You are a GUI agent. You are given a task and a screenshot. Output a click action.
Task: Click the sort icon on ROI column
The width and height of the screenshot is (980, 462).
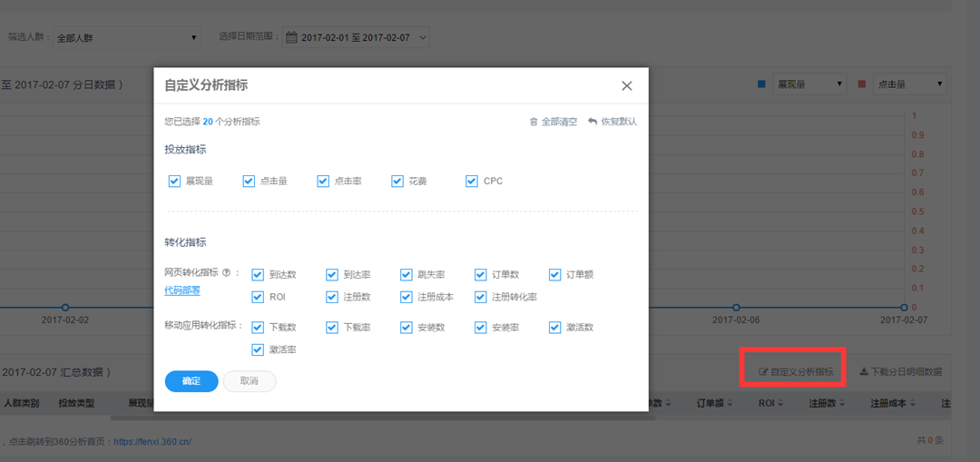[781, 404]
